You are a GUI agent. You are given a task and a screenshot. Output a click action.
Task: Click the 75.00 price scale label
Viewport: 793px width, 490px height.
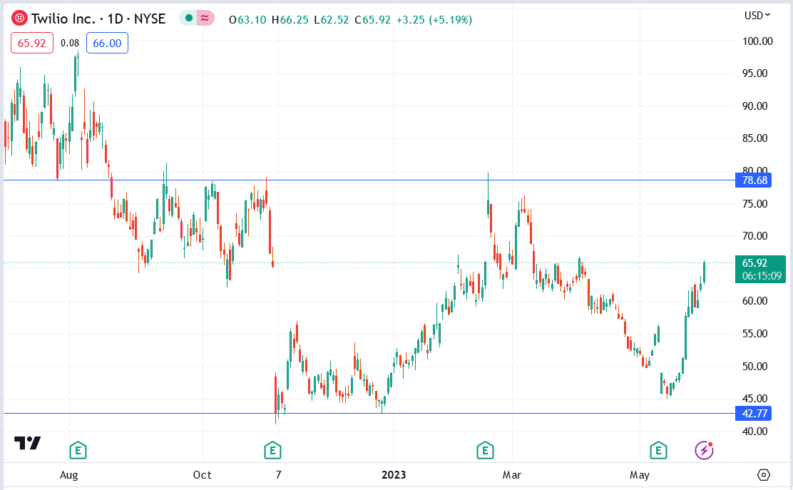click(755, 204)
